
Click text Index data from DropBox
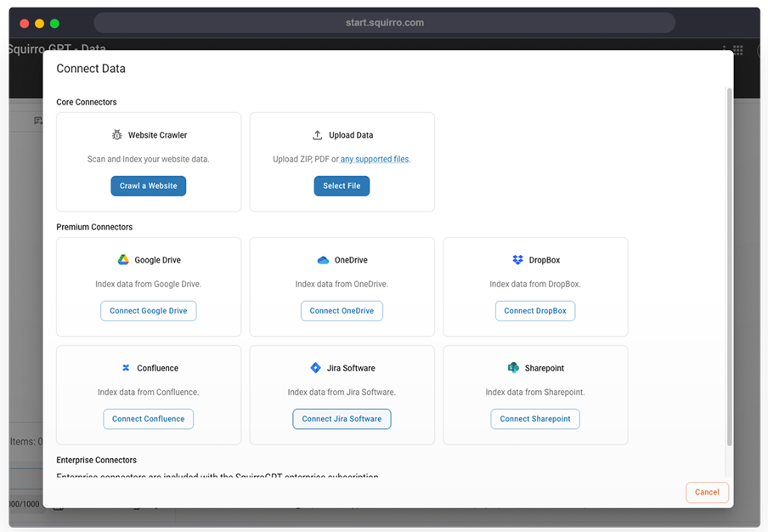(535, 284)
